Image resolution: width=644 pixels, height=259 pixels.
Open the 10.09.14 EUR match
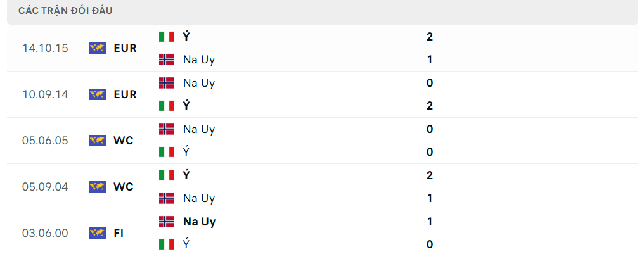pos(322,94)
